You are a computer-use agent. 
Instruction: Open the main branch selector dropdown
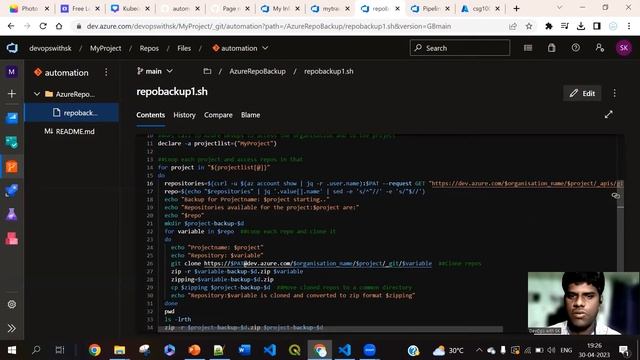click(155, 71)
